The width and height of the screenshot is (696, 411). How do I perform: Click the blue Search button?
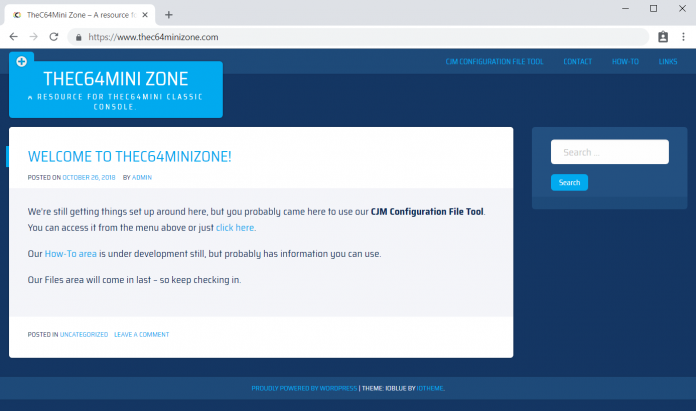[x=569, y=182]
